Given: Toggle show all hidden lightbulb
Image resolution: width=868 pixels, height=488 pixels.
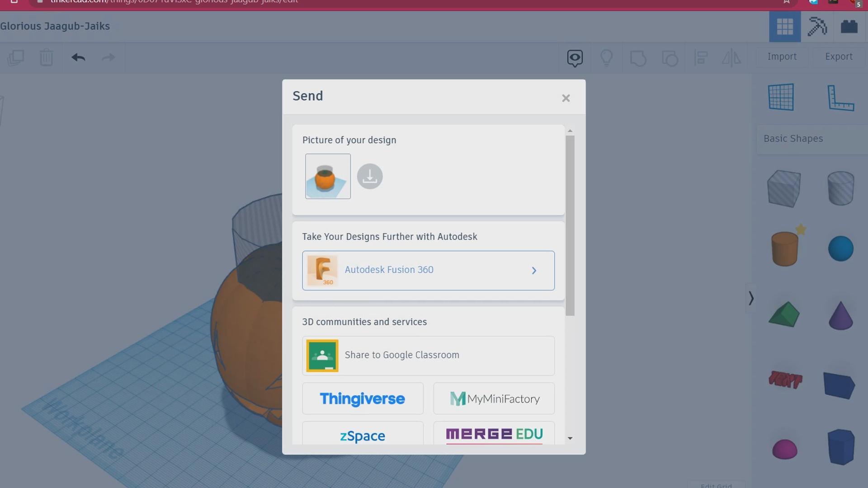Looking at the screenshot, I should click(x=606, y=58).
